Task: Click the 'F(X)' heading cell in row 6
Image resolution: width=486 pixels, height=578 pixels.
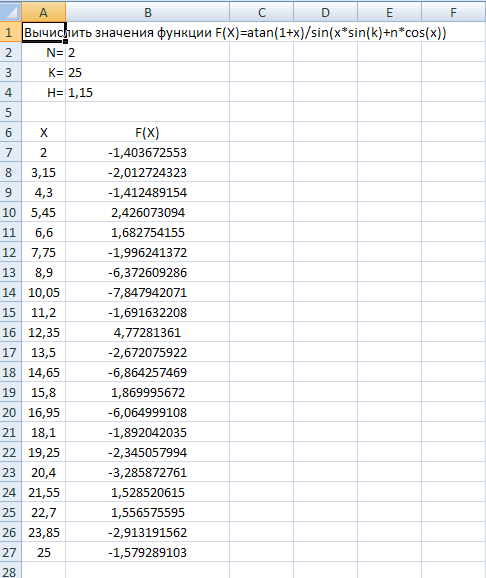Action: click(x=147, y=132)
